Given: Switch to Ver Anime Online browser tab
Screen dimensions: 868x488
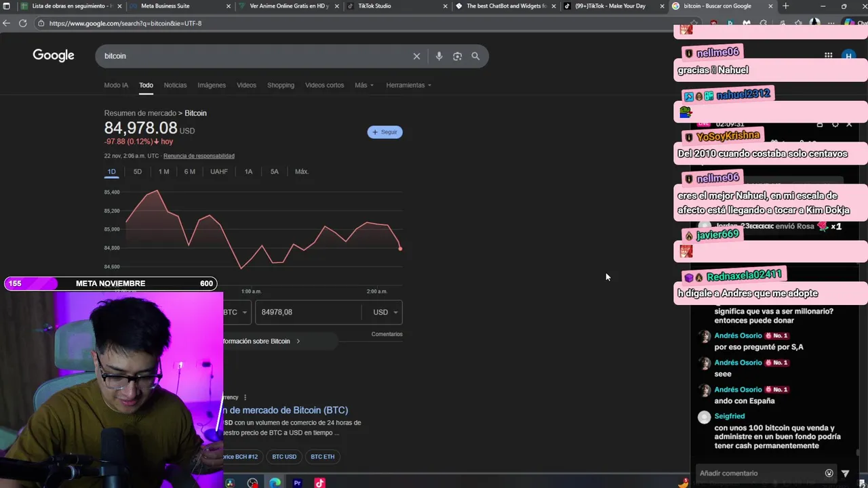Looking at the screenshot, I should click(x=289, y=6).
